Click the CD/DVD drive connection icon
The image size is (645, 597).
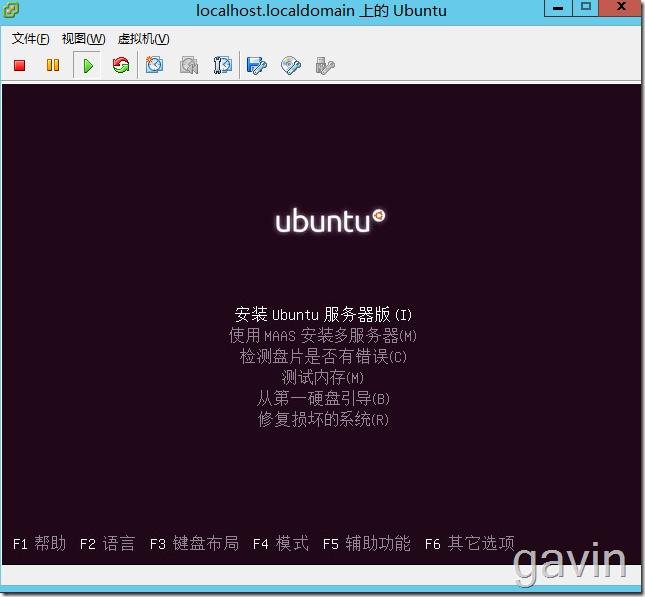click(x=291, y=65)
